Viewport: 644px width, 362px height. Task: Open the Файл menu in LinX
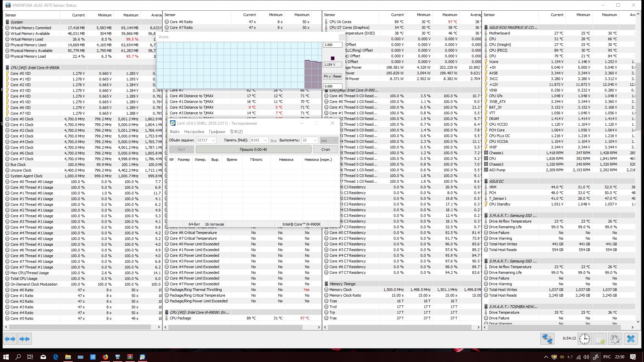(174, 132)
